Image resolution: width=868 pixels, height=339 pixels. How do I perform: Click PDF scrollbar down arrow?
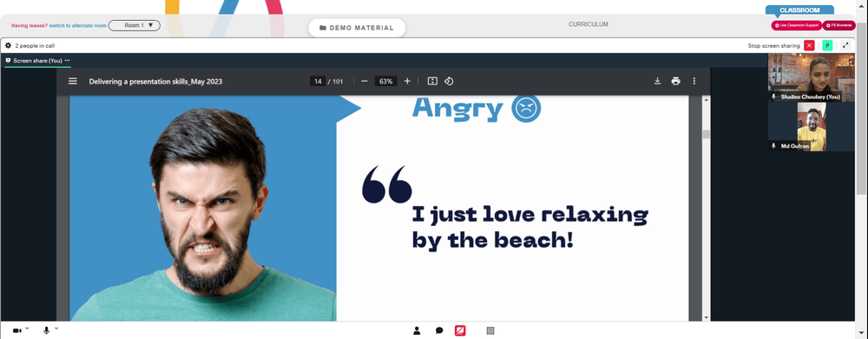tap(706, 318)
